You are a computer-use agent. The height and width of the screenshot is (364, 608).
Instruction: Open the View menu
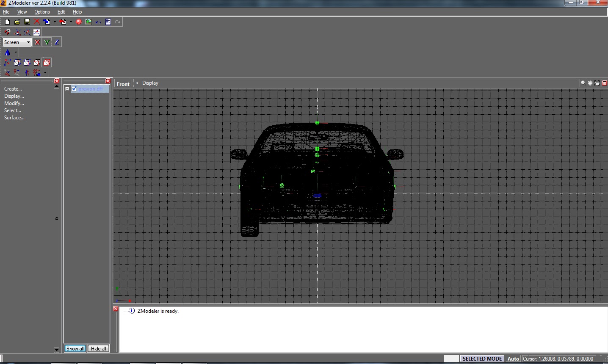[22, 12]
